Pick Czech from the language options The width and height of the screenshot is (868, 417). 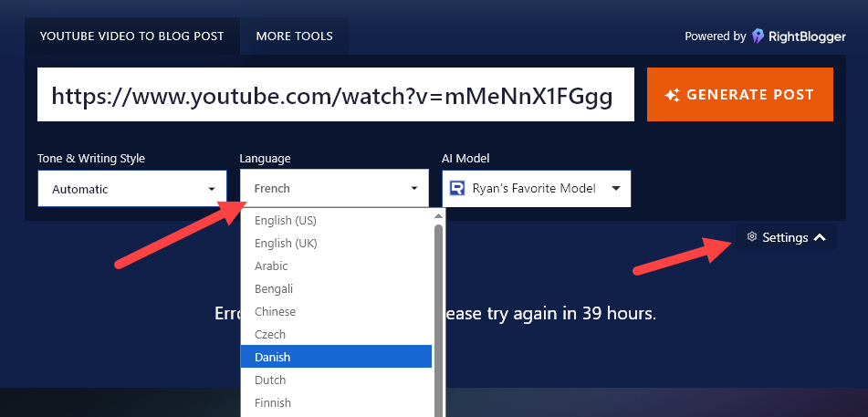point(336,335)
